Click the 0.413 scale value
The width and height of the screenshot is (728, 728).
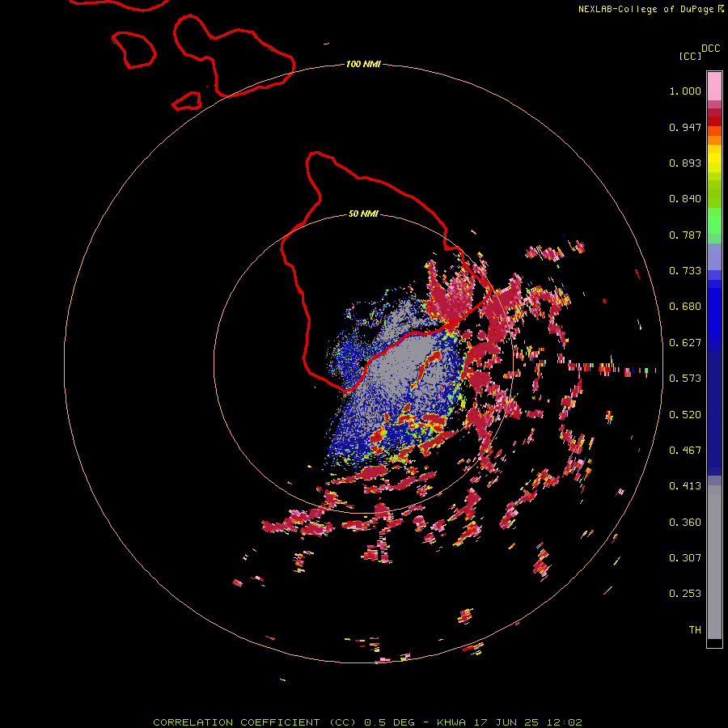click(685, 486)
